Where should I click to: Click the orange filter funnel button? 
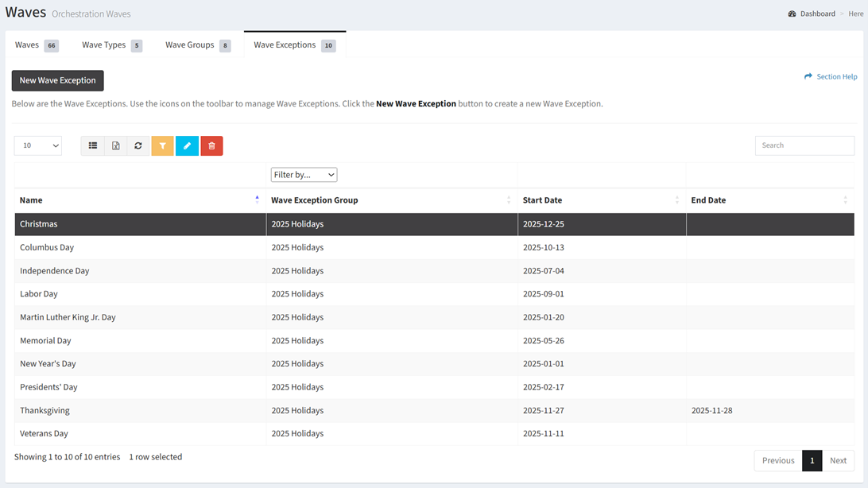(x=162, y=145)
